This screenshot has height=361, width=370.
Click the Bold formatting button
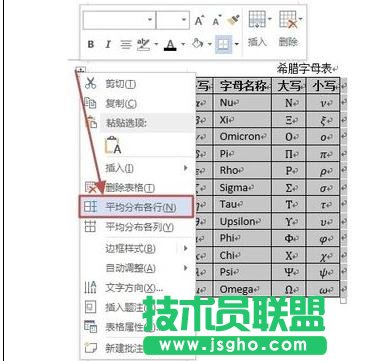tap(91, 44)
